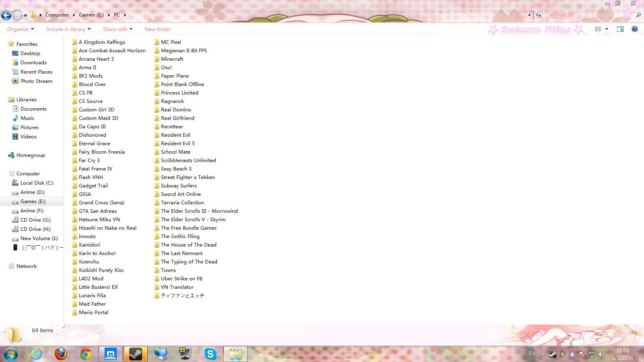
Task: Select the Sword Art Online folder icon
Action: tap(157, 194)
